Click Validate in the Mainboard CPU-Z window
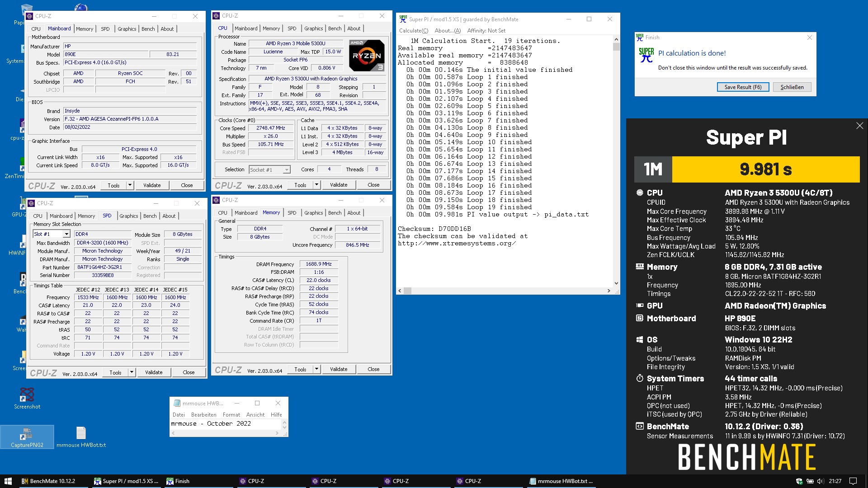 click(152, 185)
